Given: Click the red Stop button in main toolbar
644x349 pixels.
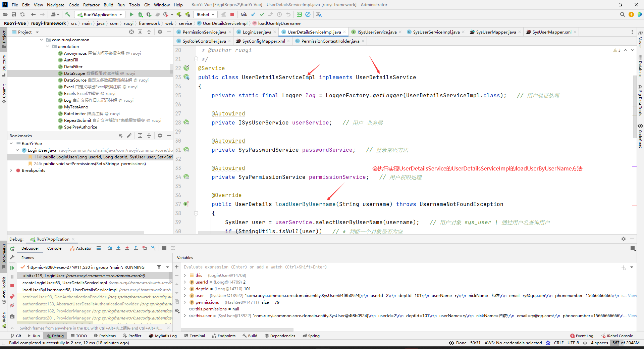Looking at the screenshot, I should [232, 14].
